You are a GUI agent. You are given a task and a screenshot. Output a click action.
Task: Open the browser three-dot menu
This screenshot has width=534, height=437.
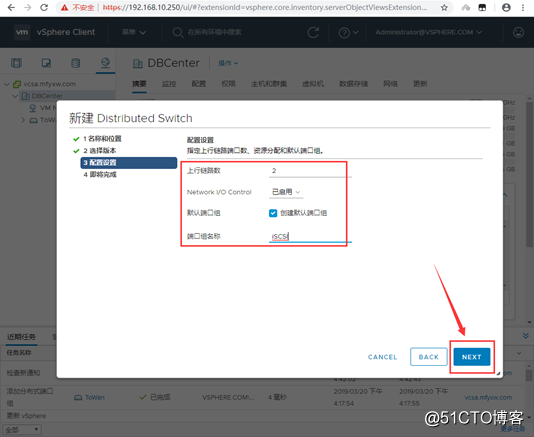point(523,7)
